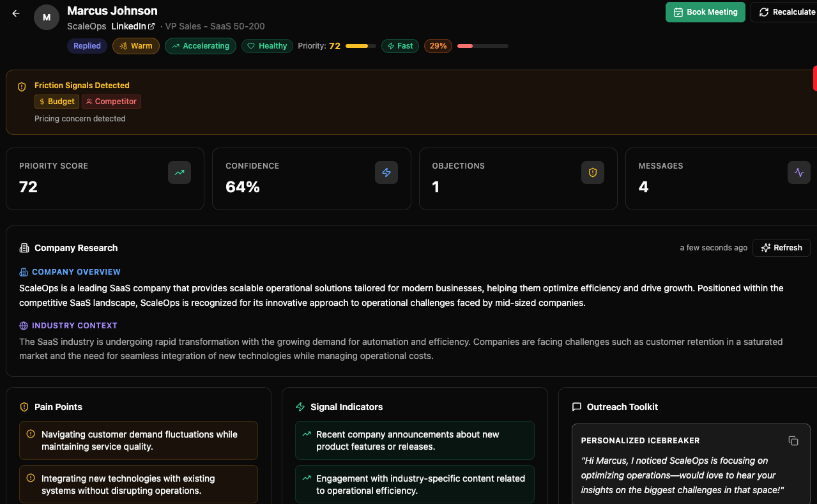This screenshot has width=817, height=504.
Task: Click the 'a few seconds ago' timestamp
Action: [x=714, y=248]
